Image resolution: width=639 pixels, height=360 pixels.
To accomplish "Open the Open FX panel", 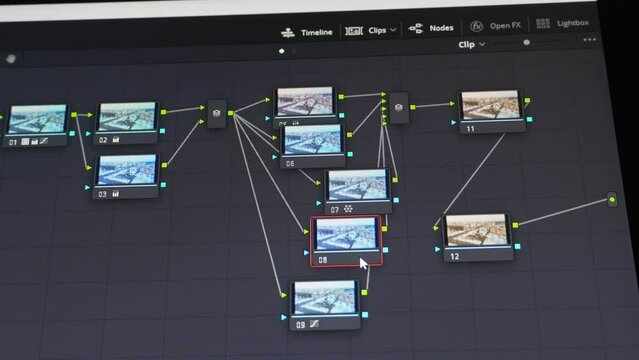I will [x=495, y=26].
